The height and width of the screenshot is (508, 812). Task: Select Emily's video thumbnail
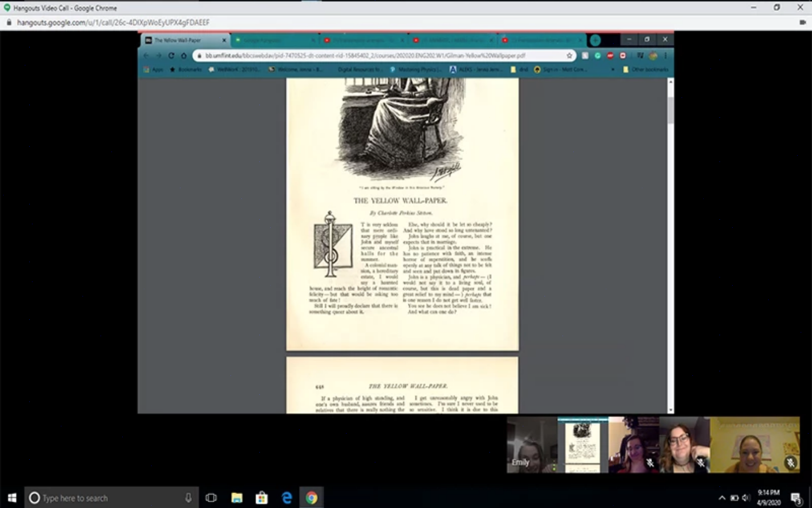point(532,445)
